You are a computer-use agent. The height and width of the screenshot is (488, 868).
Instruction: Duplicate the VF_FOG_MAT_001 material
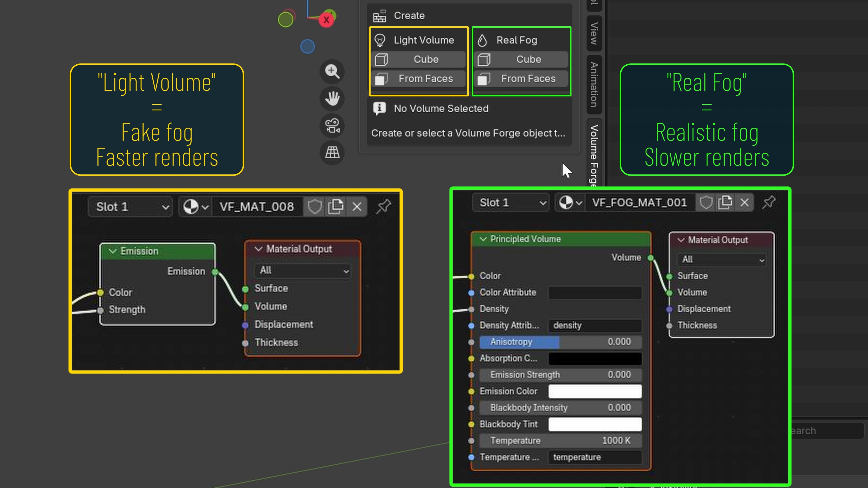725,202
